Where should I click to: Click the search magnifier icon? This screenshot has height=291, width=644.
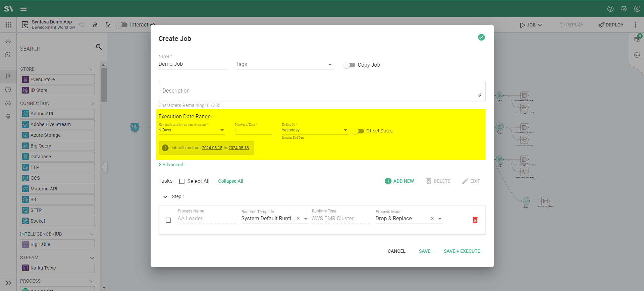(x=99, y=47)
